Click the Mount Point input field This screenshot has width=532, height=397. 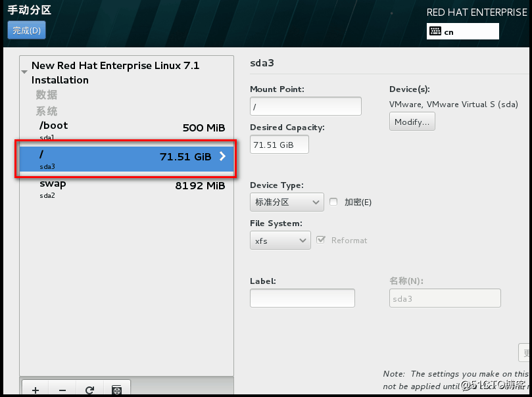pos(305,106)
